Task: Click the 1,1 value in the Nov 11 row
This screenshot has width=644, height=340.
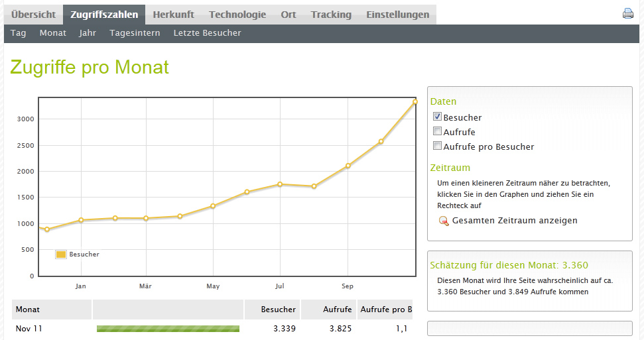Action: [402, 329]
